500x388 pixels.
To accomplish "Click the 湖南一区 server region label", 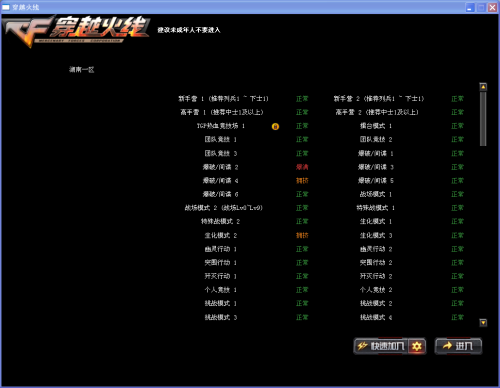I will [82, 70].
